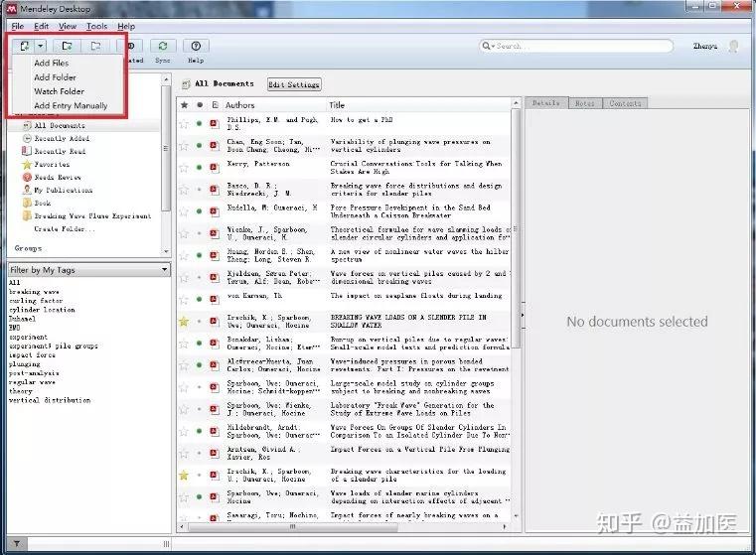The height and width of the screenshot is (555, 756).
Task: Click the Create Folder toolbar icon
Action: tap(67, 46)
